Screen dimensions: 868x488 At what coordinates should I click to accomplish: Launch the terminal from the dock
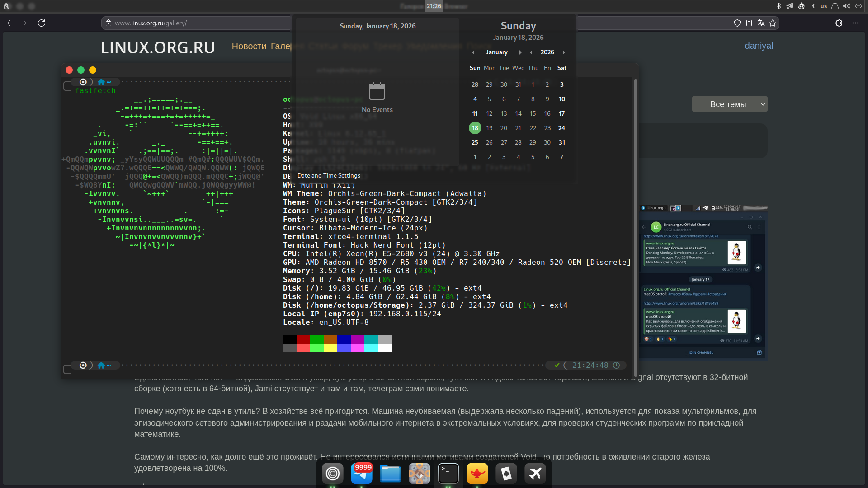point(448,474)
